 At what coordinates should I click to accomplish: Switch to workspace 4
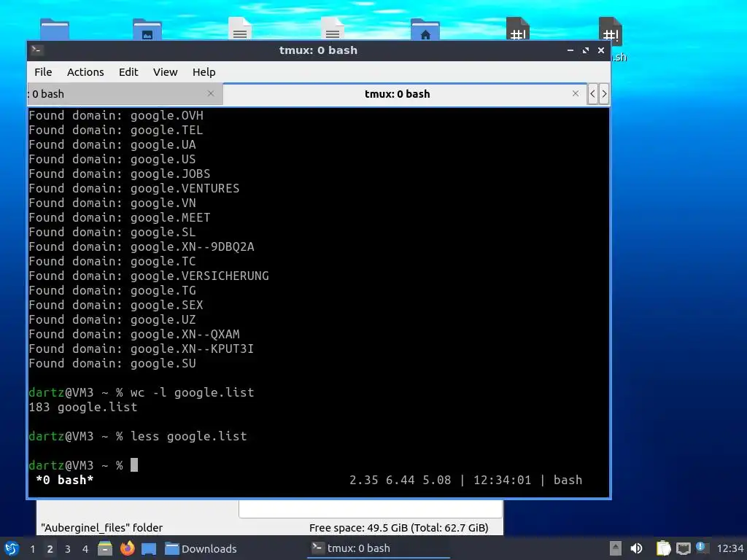pyautogui.click(x=85, y=549)
